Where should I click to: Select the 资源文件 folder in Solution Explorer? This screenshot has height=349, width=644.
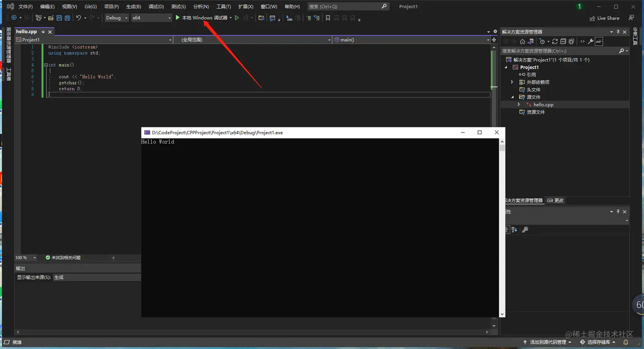[x=536, y=112]
